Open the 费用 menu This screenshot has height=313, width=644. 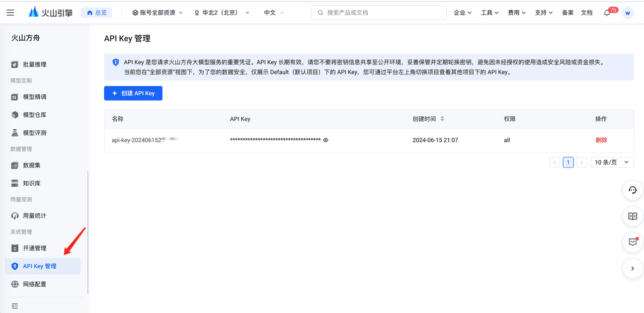517,13
